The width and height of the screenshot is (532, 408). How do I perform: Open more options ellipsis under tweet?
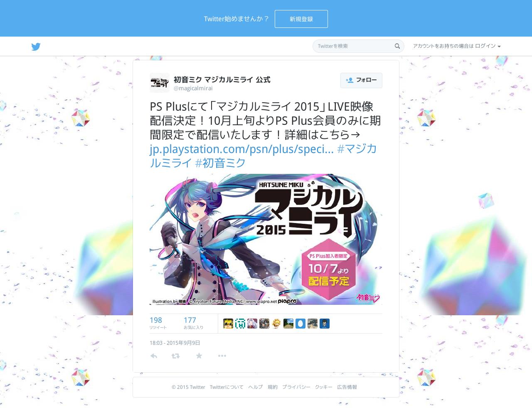click(222, 356)
